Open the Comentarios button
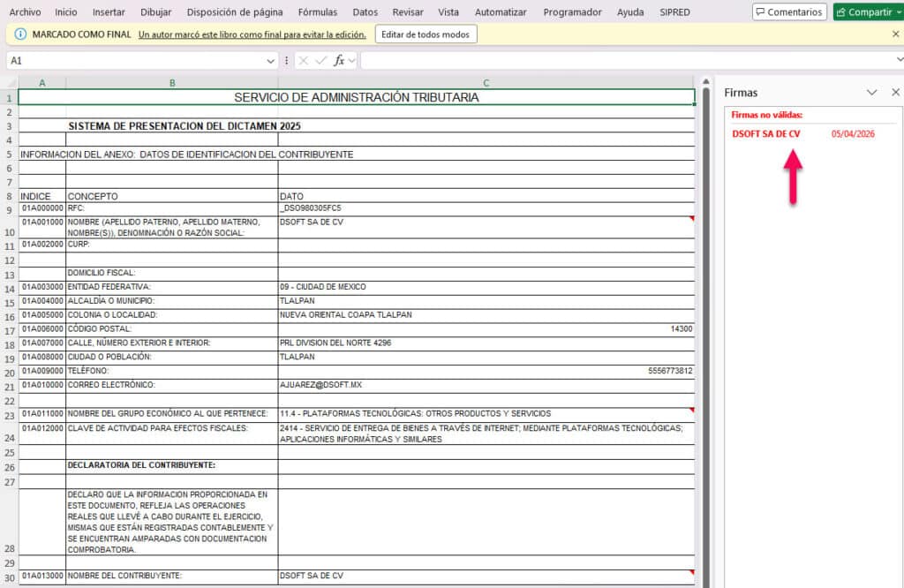The image size is (904, 588). click(x=789, y=12)
